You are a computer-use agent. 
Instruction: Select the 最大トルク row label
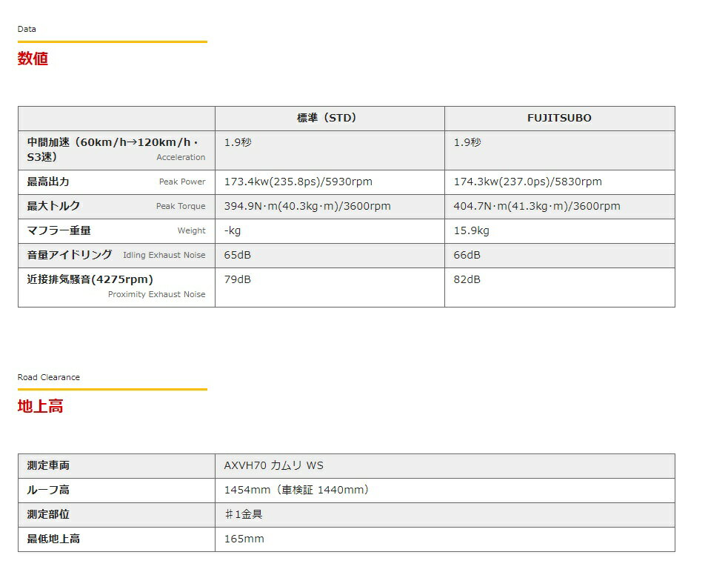(53, 206)
